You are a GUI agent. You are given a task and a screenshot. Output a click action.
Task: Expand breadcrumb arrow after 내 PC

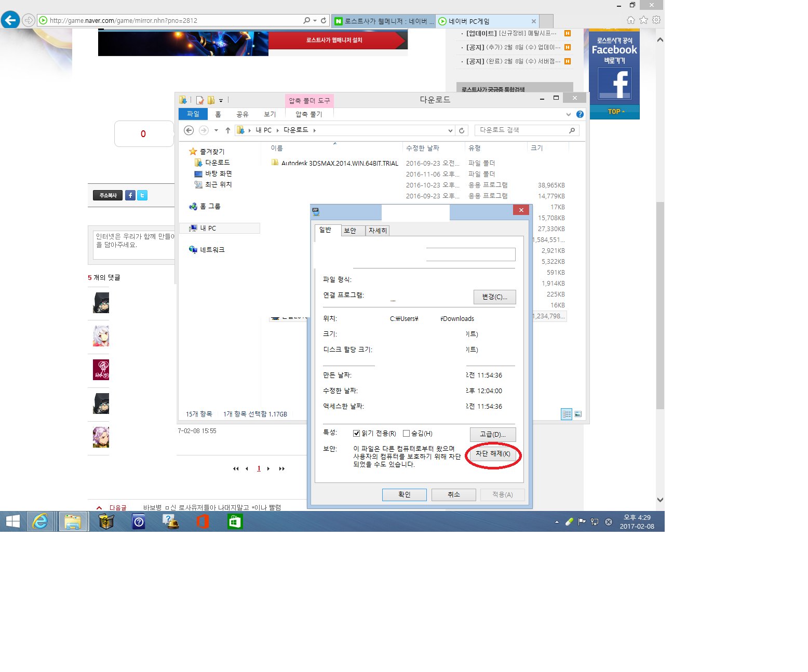[278, 130]
